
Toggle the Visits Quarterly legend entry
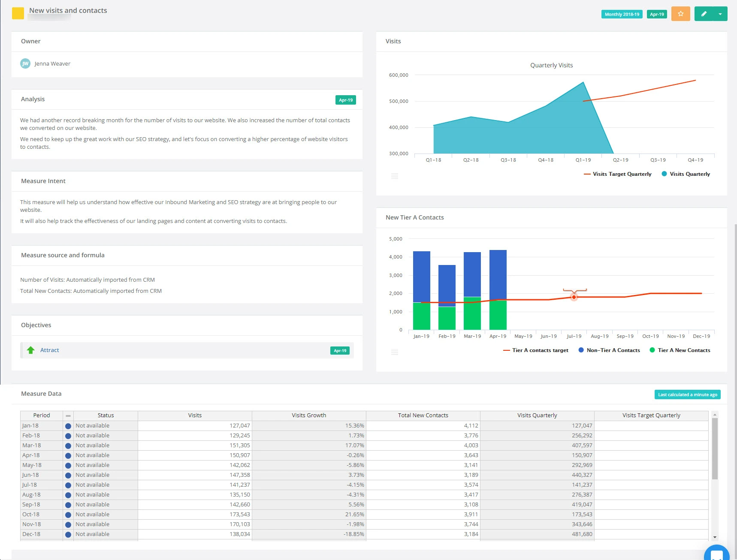tap(685, 174)
